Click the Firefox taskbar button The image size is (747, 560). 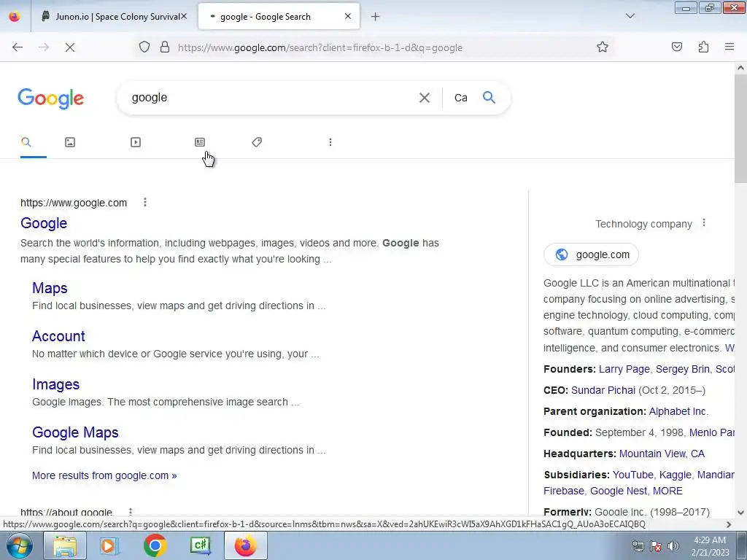point(245,545)
